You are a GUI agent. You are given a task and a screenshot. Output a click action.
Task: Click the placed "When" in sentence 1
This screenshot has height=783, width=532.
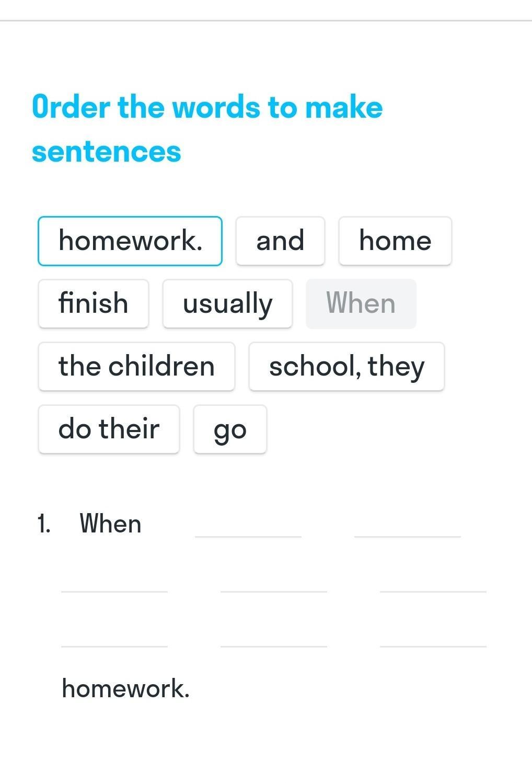(x=110, y=524)
